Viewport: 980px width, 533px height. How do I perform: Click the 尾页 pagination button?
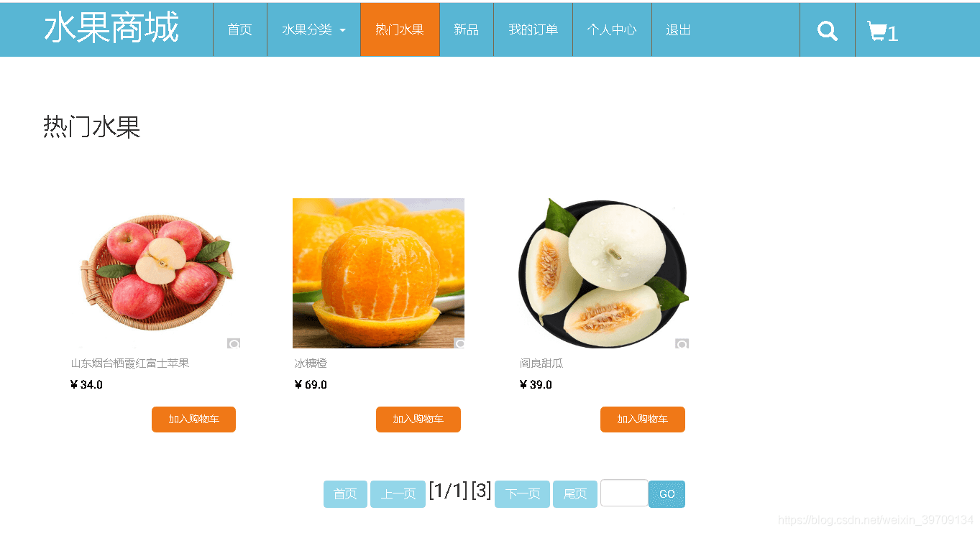pyautogui.click(x=575, y=494)
